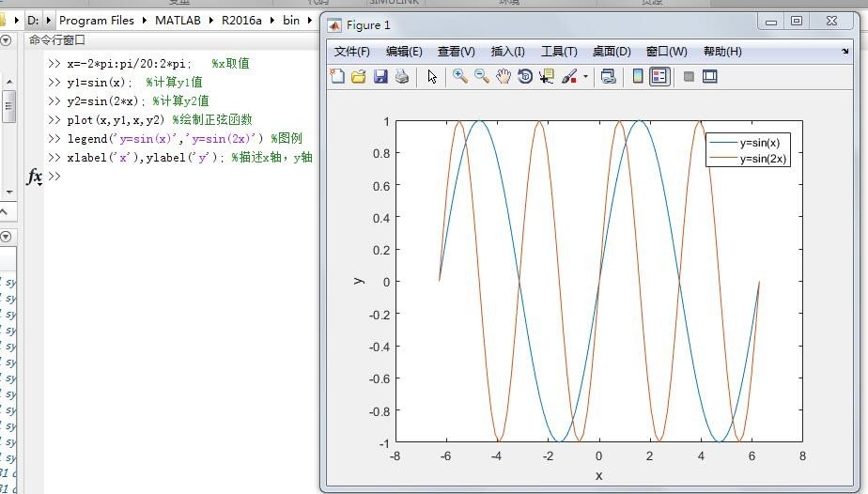Click the MATLAB folder in the path bar
Screen dimensions: 868x494
point(177,20)
